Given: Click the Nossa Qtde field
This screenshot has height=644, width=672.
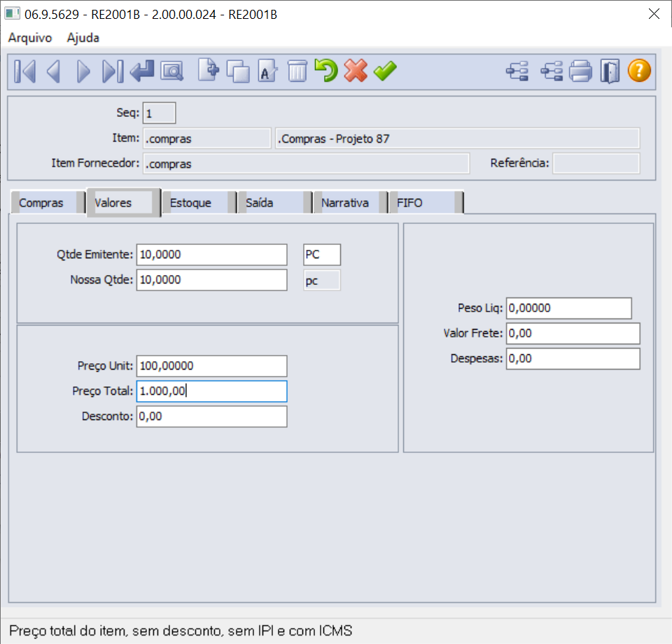Looking at the screenshot, I should pos(211,280).
